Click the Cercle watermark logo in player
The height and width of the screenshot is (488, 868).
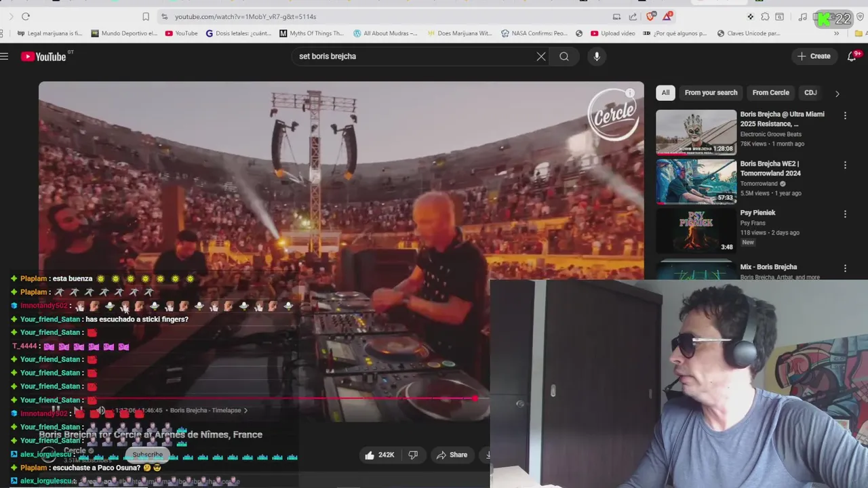coord(613,114)
